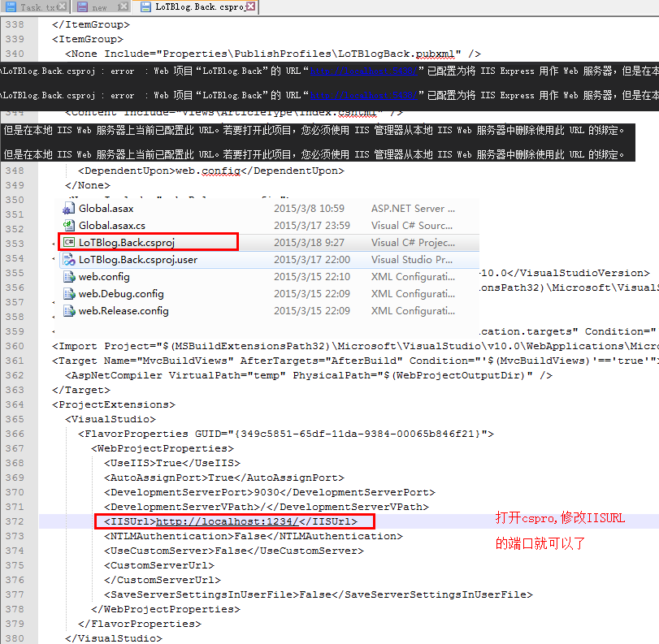Click the opening CustomServerUrl tag line

point(159,565)
